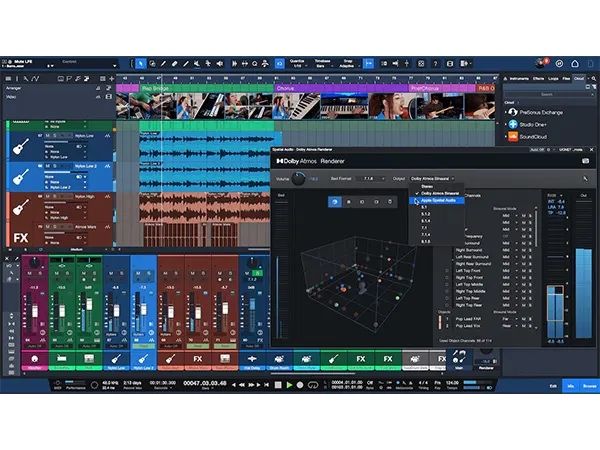Image resolution: width=600 pixels, height=450 pixels.
Task: Open the Bed Format 7.1.6 dropdown
Action: [x=370, y=179]
